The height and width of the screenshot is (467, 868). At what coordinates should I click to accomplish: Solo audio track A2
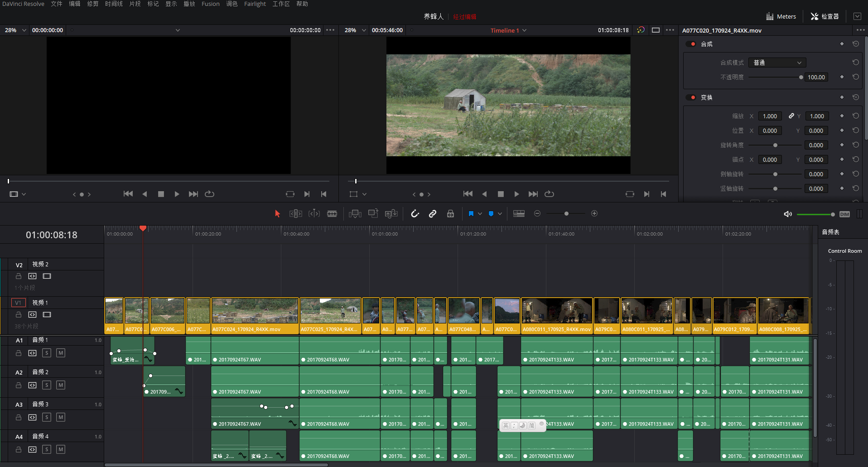pyautogui.click(x=47, y=385)
